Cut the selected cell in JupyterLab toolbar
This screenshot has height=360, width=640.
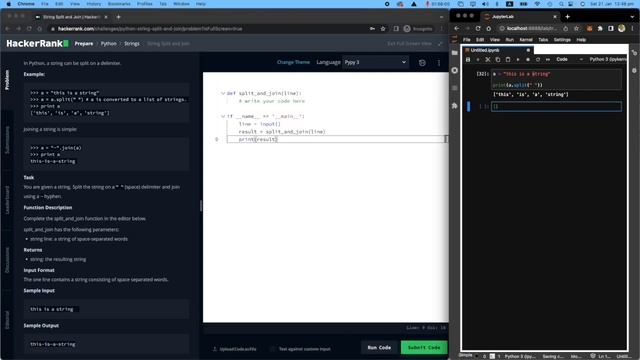point(488,60)
